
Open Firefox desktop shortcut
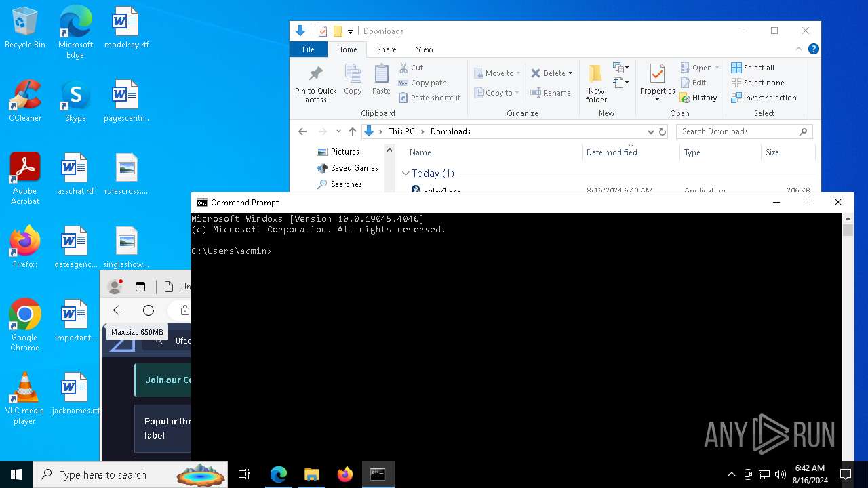(25, 248)
